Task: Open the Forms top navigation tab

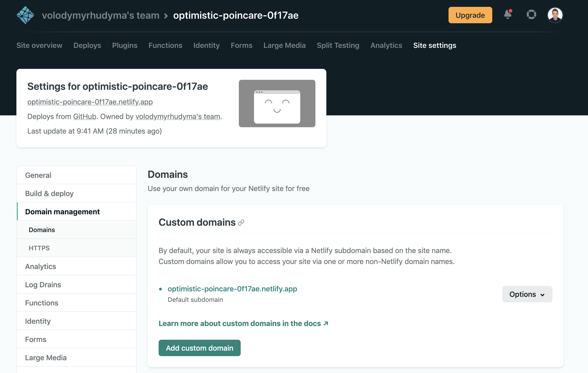Action: [242, 45]
